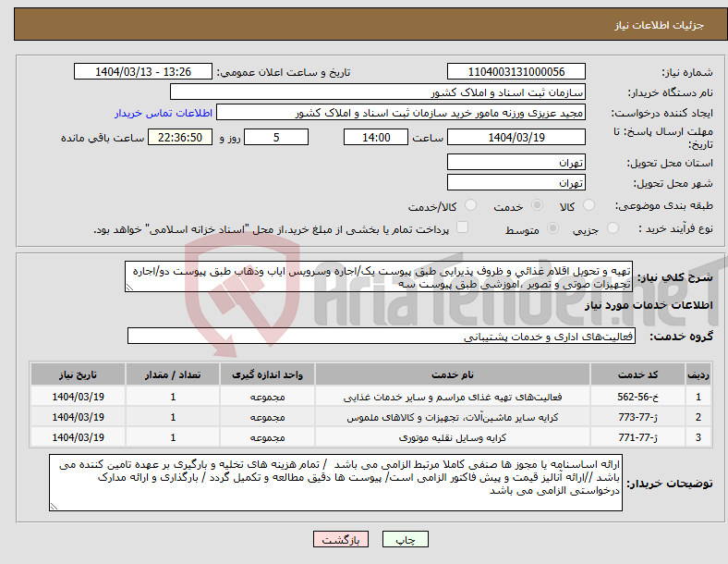Viewport: 728px width, 564px height.
Task: Click کرایه سایر ماشین‌آلات service name
Action: click(x=452, y=417)
